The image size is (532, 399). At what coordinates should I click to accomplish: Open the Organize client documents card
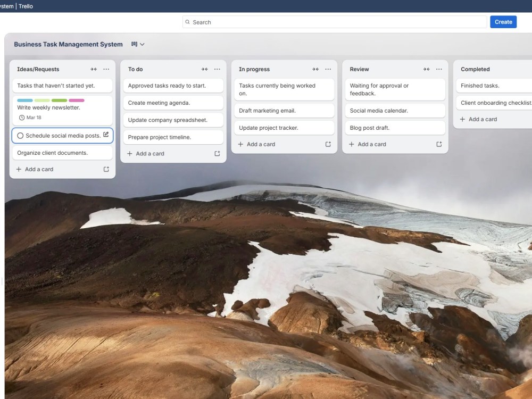click(x=62, y=153)
